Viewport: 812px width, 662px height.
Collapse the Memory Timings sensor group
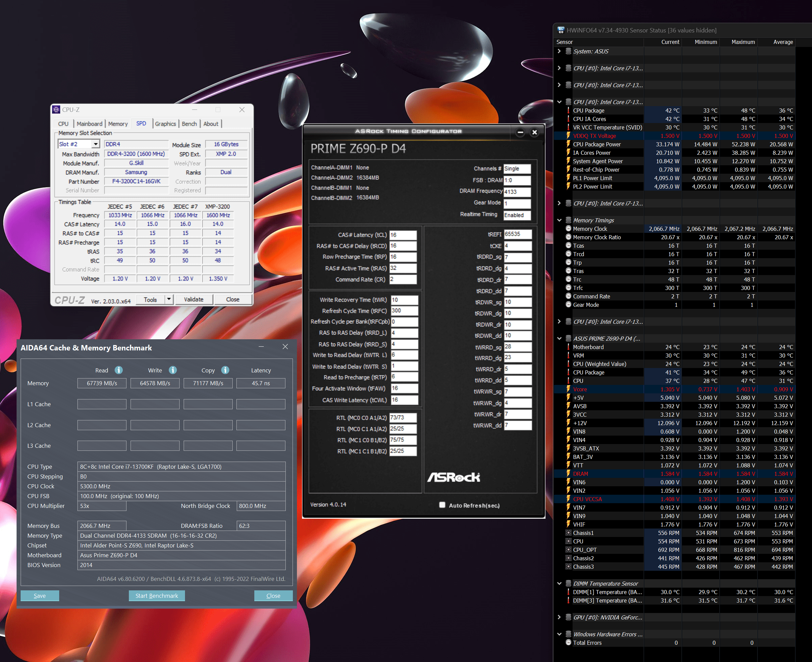[x=559, y=220]
